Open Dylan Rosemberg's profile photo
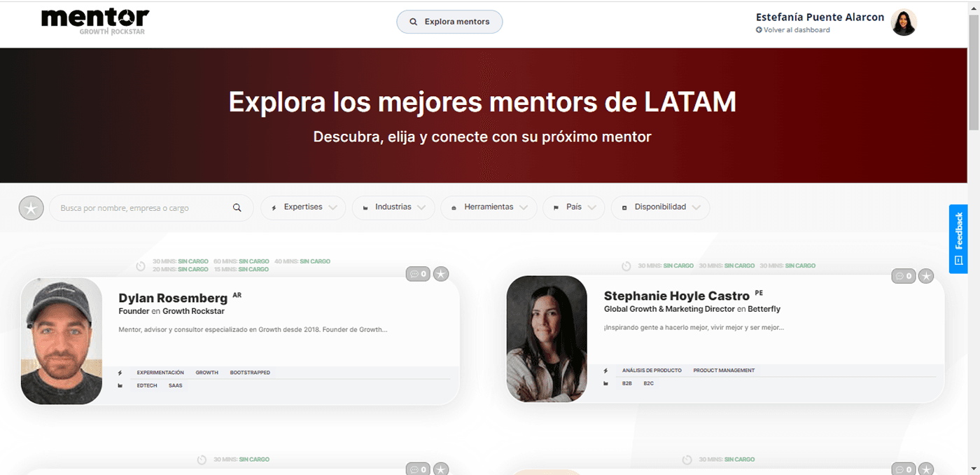Image resolution: width=980 pixels, height=475 pixels. click(x=62, y=341)
